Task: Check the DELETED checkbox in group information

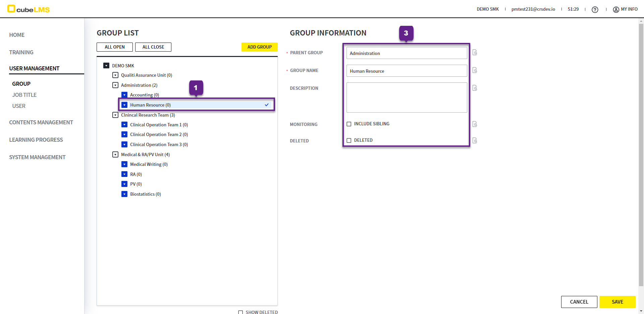Action: click(349, 140)
